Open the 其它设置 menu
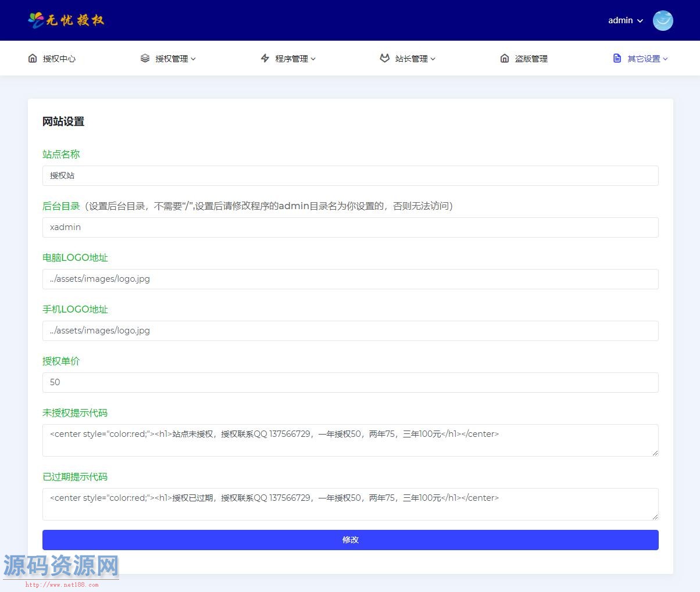Screen dimensions: 700x592 644,59
